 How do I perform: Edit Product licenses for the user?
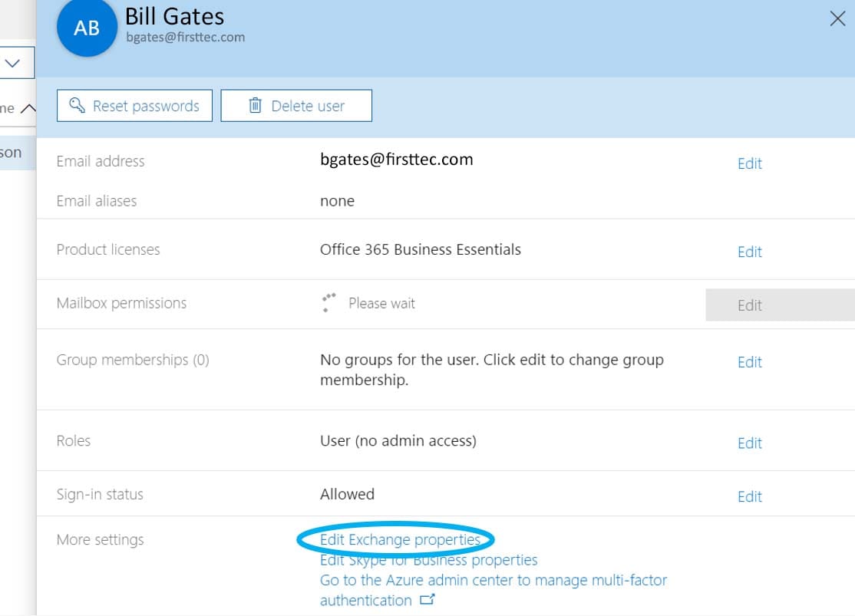749,252
